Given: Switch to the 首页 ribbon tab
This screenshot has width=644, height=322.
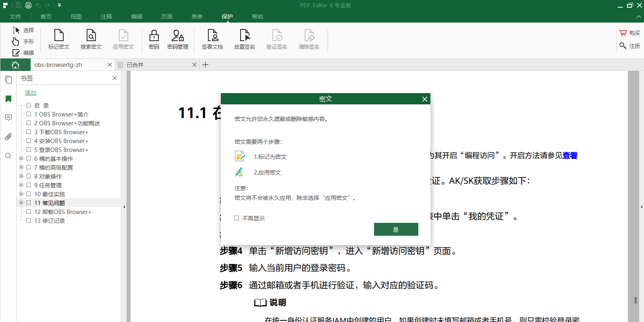Looking at the screenshot, I should [46, 17].
